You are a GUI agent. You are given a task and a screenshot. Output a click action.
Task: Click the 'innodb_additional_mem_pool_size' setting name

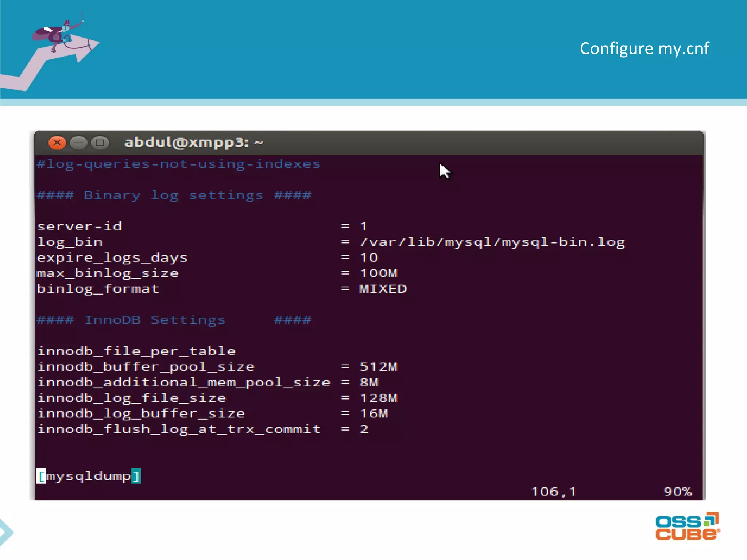pos(184,382)
